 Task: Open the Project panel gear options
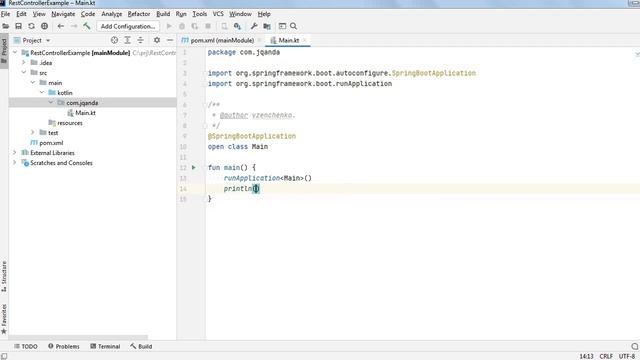[157, 40]
